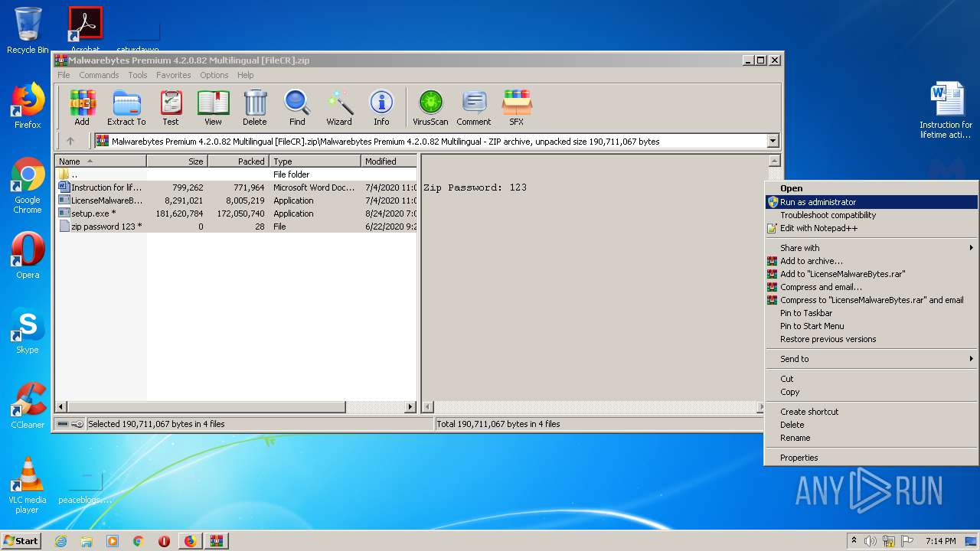Click the Add toolbar icon in WinRAR
The width and height of the screenshot is (980, 551).
point(82,108)
